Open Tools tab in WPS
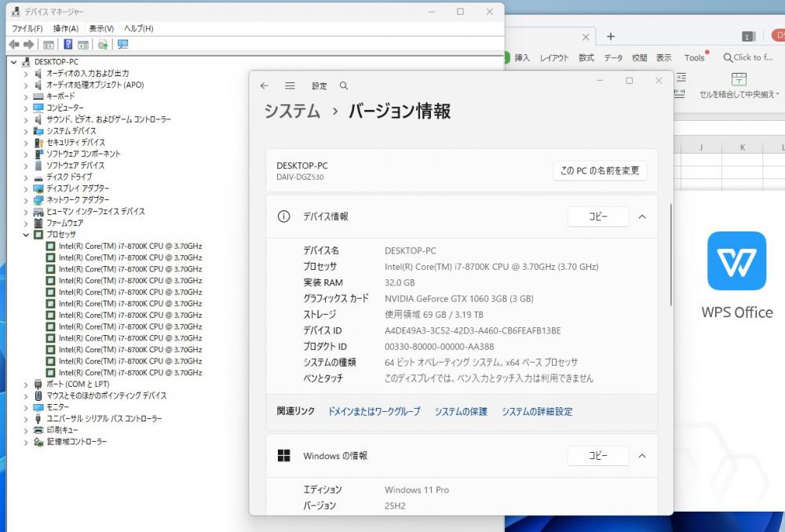The image size is (785, 532). (695, 57)
